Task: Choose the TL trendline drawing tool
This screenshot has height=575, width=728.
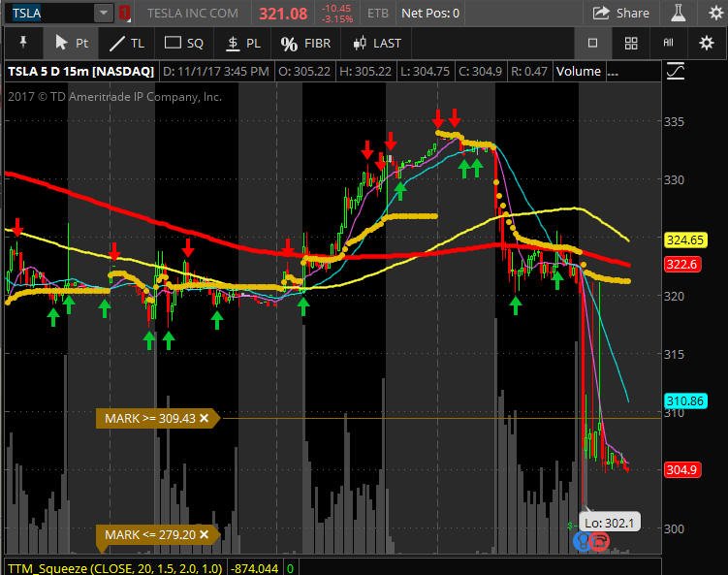Action: pyautogui.click(x=127, y=44)
